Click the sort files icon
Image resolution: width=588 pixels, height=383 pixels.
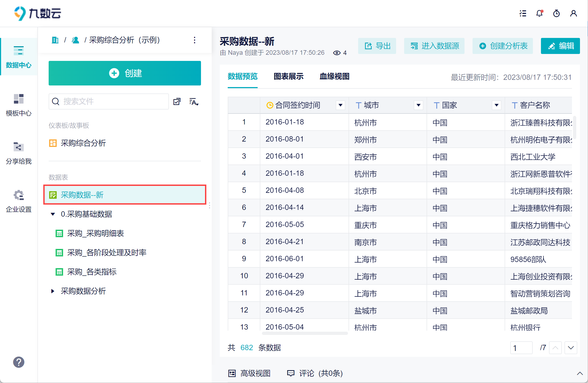[194, 102]
